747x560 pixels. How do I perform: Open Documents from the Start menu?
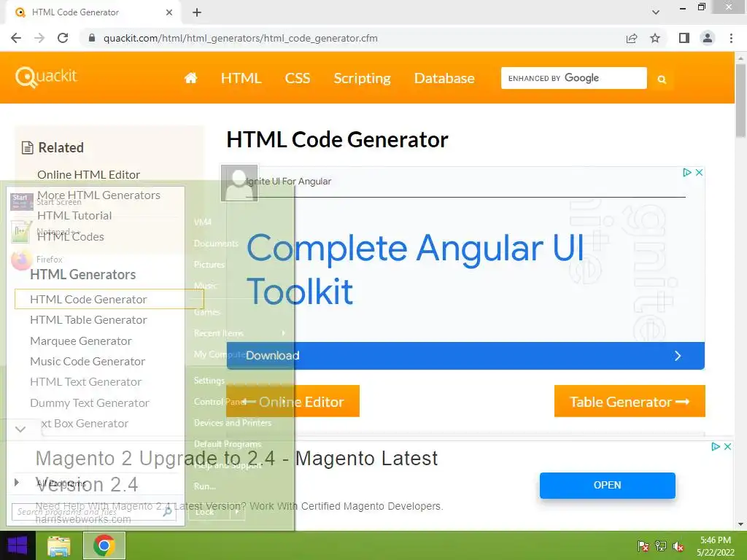point(216,244)
